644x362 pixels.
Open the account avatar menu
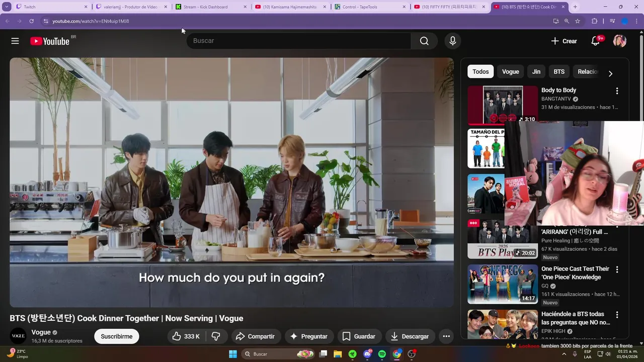[619, 41]
